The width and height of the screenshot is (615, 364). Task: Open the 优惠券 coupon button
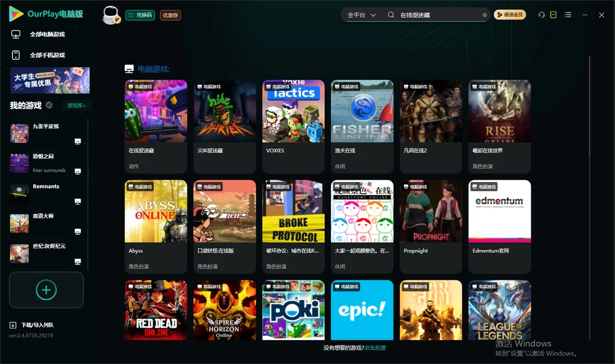pyautogui.click(x=170, y=15)
